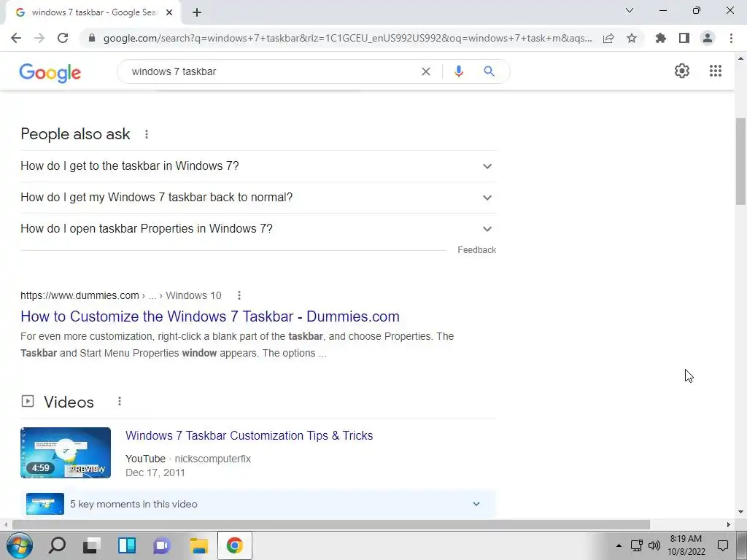Start voice search with the microphone

[458, 71]
